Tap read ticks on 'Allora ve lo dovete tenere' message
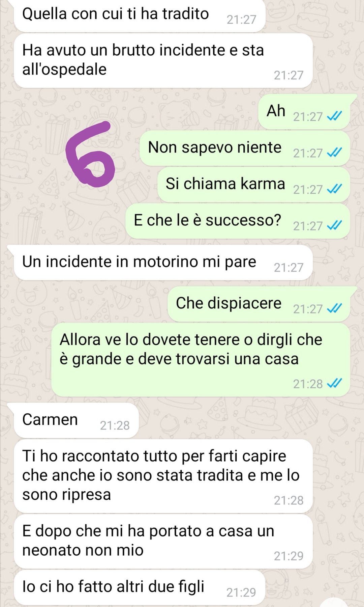This screenshot has height=607, width=364. pyautogui.click(x=335, y=384)
